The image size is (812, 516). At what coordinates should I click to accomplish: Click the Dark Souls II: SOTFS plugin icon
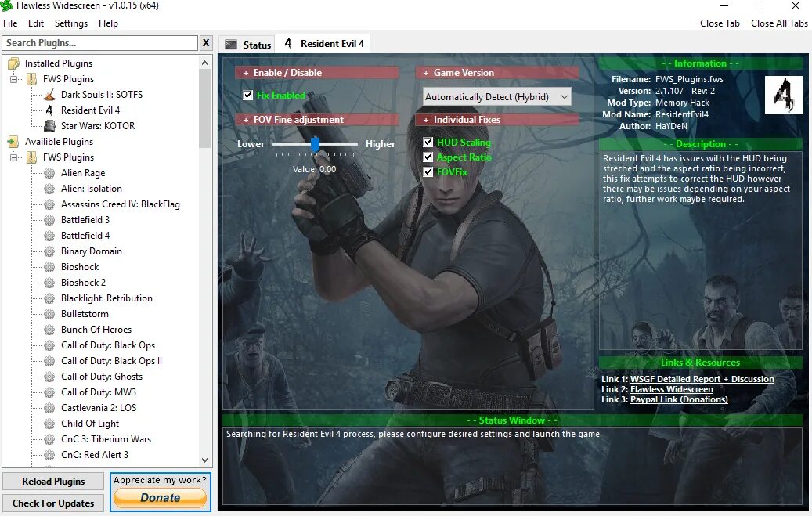point(49,95)
